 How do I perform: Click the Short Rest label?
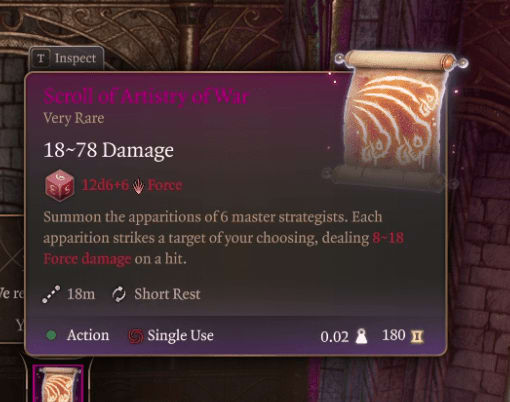click(167, 294)
